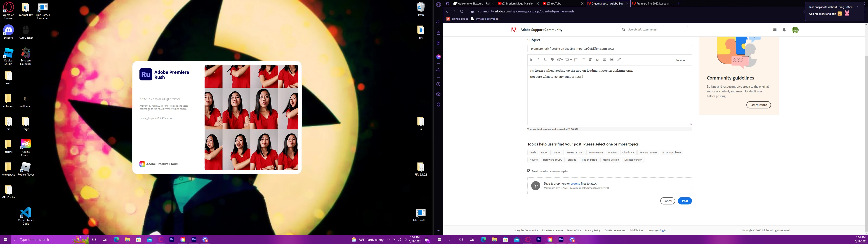Viewport: 868px width, 244px height.
Task: Open the notifications bell
Action: pyautogui.click(x=784, y=30)
